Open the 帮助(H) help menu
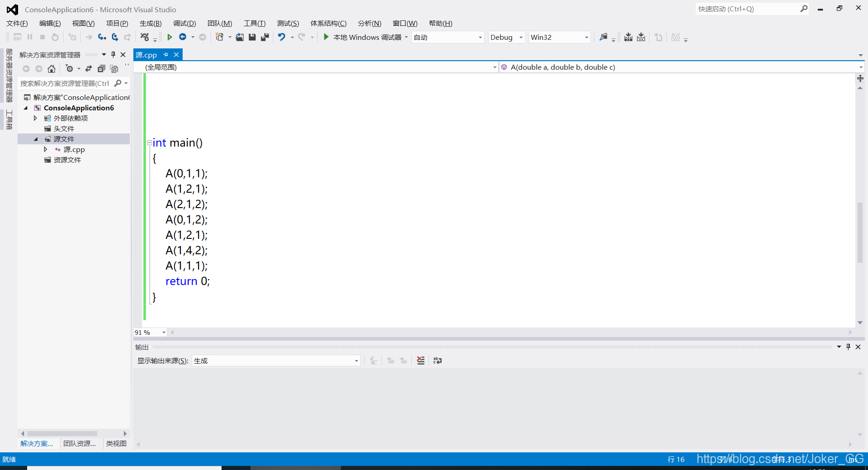This screenshot has width=868, height=470. pos(440,23)
